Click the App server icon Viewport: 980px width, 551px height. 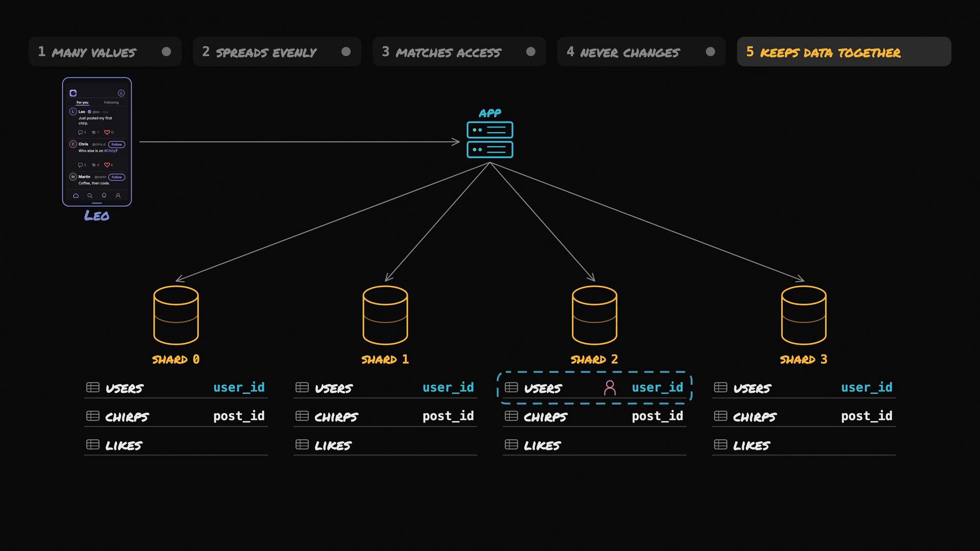(490, 140)
